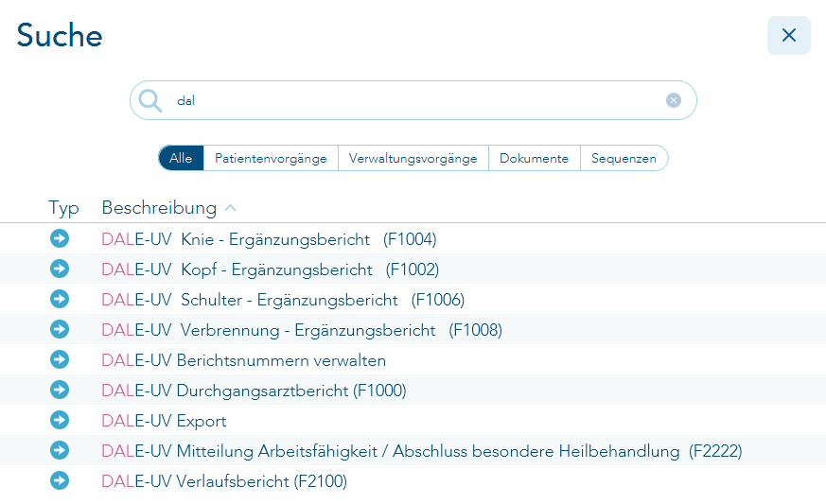Screen dimensions: 826x504
Task: Switch to the Dokumente filter
Action: (535, 158)
